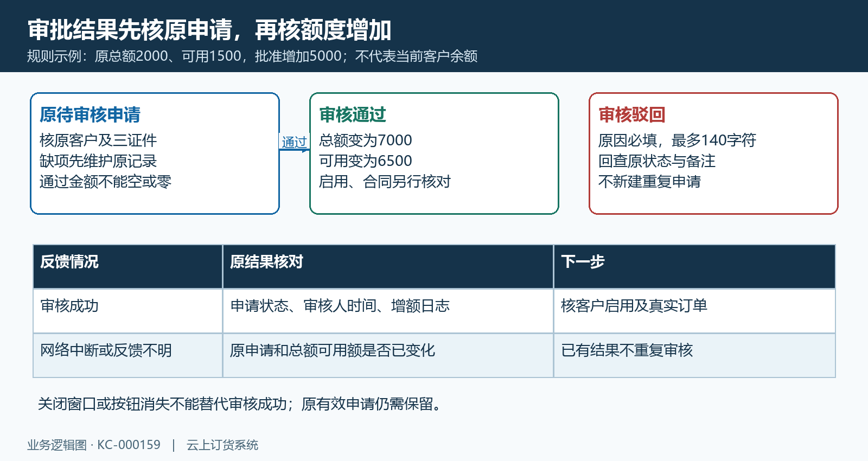Click the 审核通过 card heading
Screen dimensions: 868x461
pos(353,114)
